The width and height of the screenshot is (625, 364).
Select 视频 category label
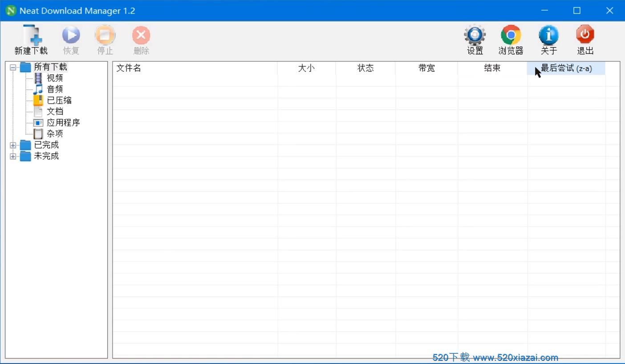pyautogui.click(x=55, y=78)
